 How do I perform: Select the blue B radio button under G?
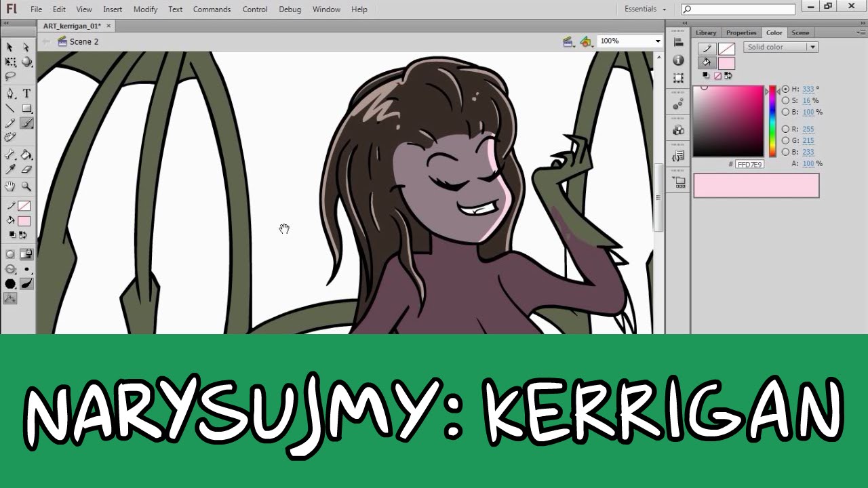786,152
